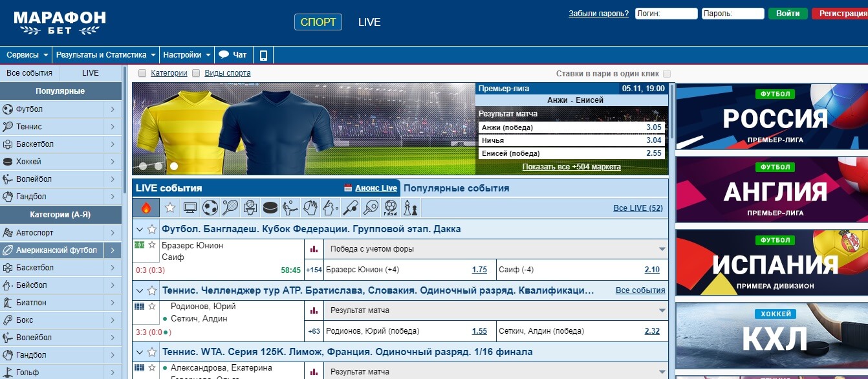Filter LIVE events by basketball hoop icon
The image size is (868, 379).
[x=250, y=208]
